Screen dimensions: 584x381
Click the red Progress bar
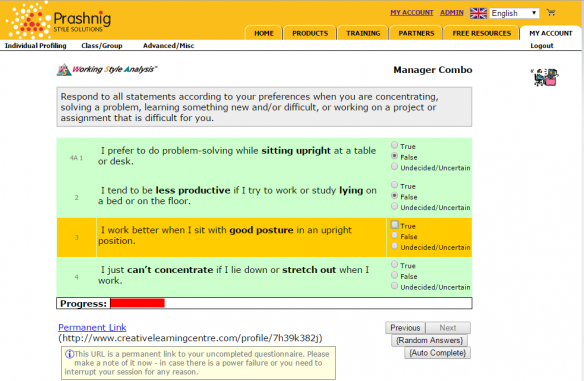(137, 303)
